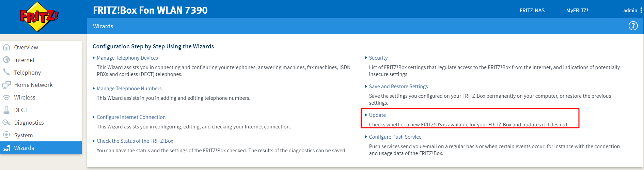The image size is (644, 170).
Task: Open the help question mark icon
Action: pos(633,26)
